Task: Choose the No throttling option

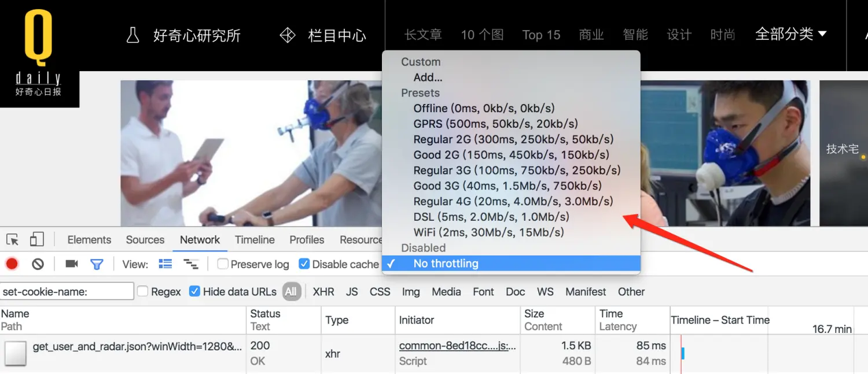Action: (511, 264)
